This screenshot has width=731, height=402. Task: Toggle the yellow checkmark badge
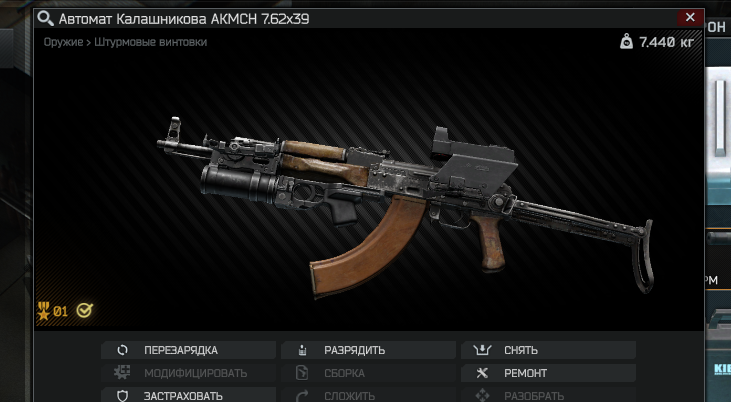(84, 310)
